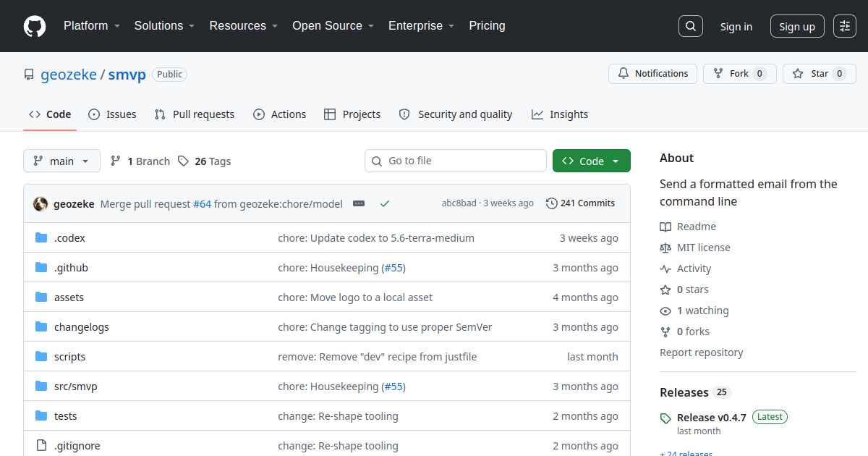Click the scripts folder icon
This screenshot has width=868, height=456.
pyautogui.click(x=41, y=357)
